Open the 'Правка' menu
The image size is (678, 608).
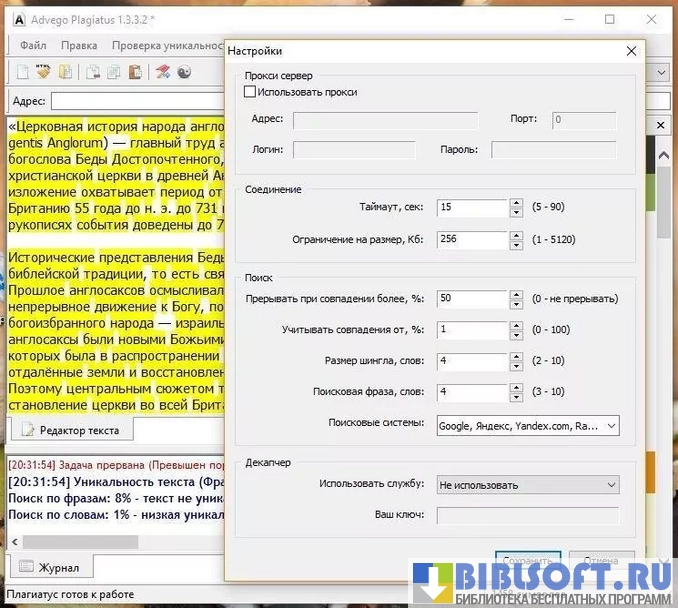pyautogui.click(x=79, y=45)
